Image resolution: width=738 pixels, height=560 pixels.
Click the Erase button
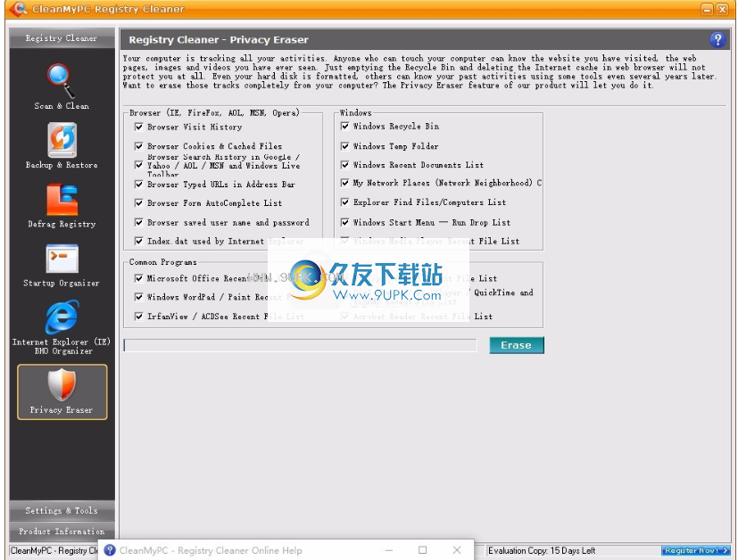[517, 345]
